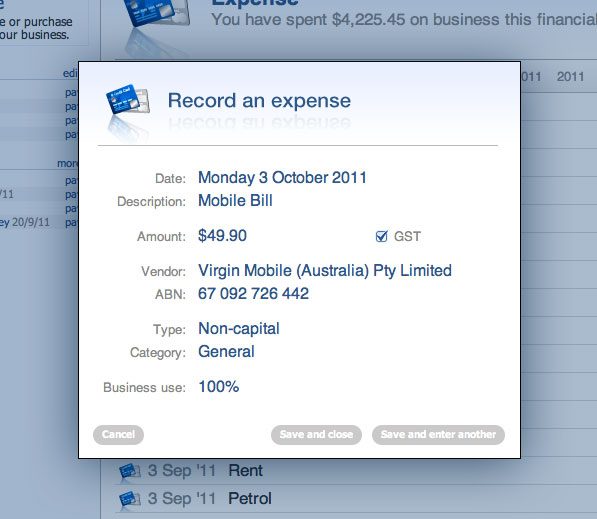Toggle the GST checkbox
This screenshot has width=597, height=519.
pos(381,236)
